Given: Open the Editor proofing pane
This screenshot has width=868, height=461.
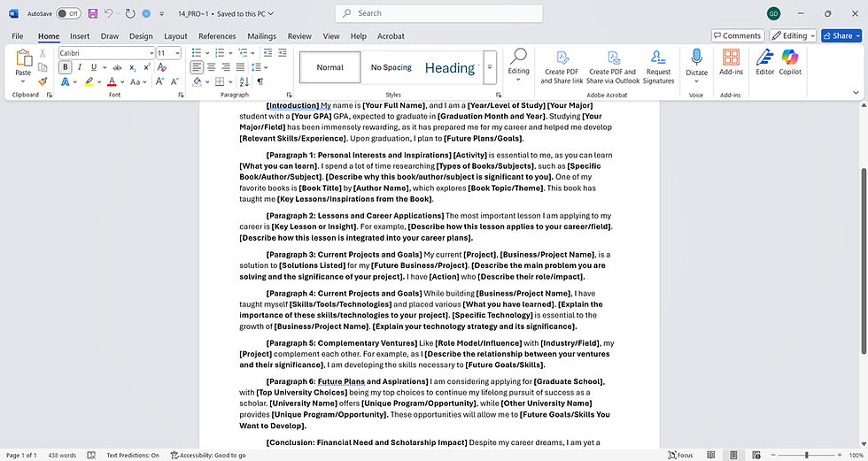Looking at the screenshot, I should click(x=765, y=62).
